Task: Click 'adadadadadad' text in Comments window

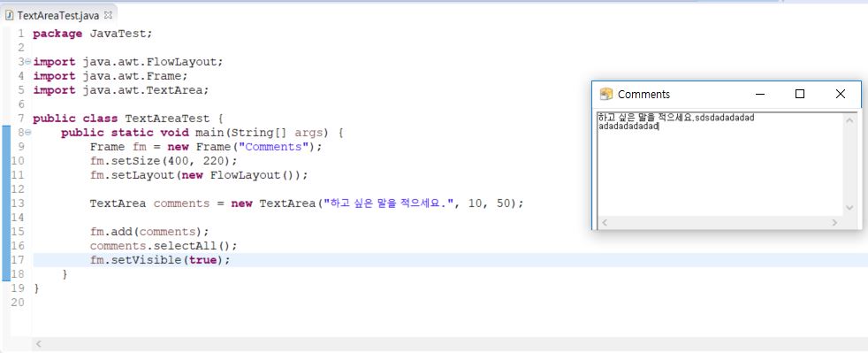Action: pyautogui.click(x=628, y=127)
